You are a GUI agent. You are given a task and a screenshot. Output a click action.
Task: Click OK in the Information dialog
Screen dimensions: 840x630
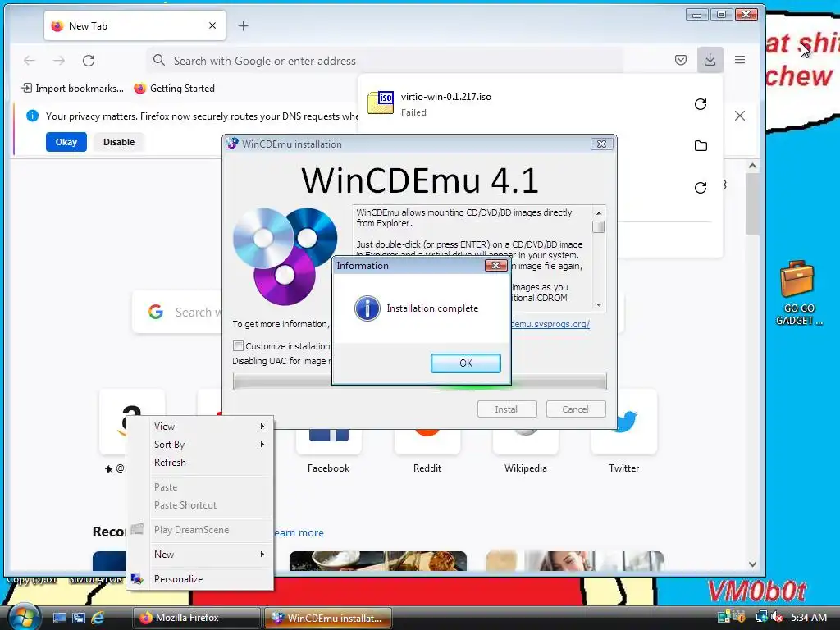[x=466, y=363]
